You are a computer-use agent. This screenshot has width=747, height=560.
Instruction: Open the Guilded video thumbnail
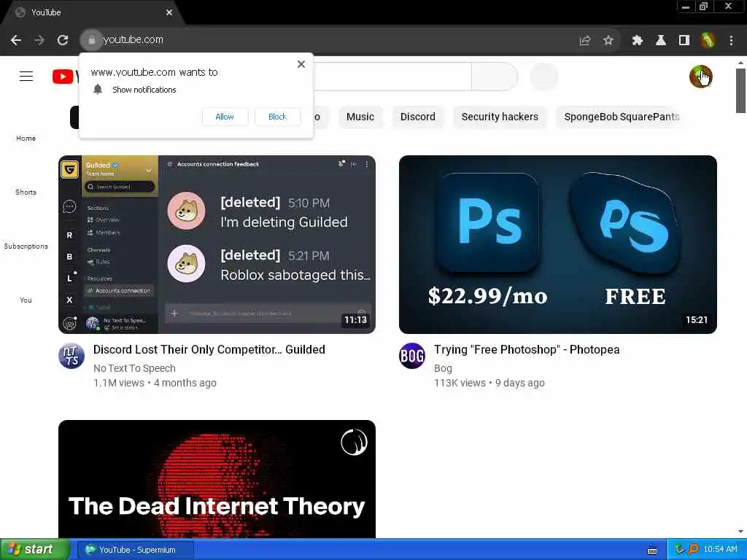217,244
